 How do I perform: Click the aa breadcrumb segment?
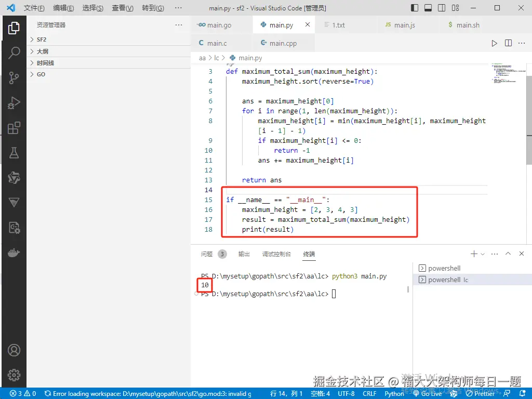point(202,58)
